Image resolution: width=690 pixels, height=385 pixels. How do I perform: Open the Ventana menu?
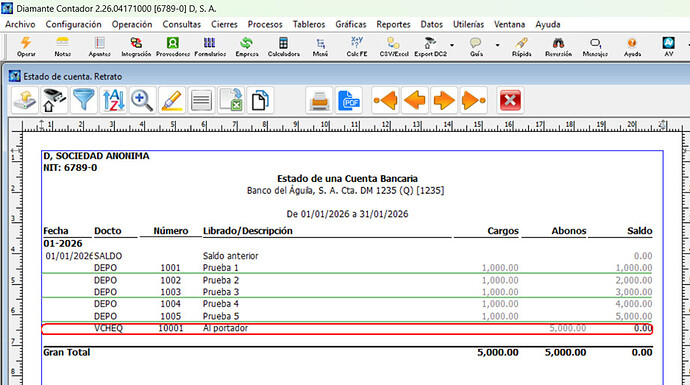click(x=510, y=24)
